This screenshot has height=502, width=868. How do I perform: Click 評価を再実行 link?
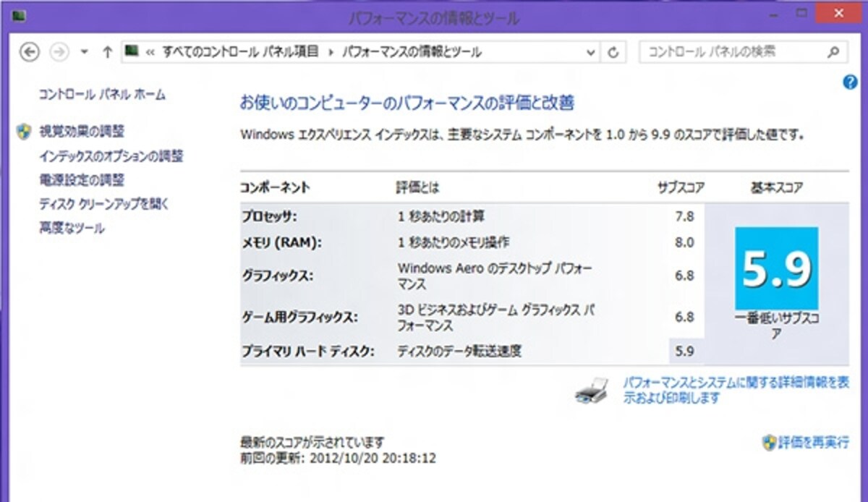click(x=814, y=443)
